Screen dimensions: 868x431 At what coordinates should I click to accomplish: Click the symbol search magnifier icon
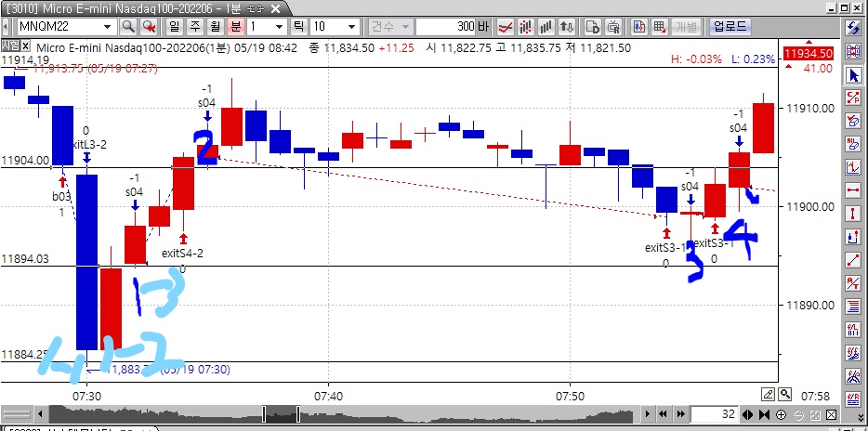coord(127,26)
